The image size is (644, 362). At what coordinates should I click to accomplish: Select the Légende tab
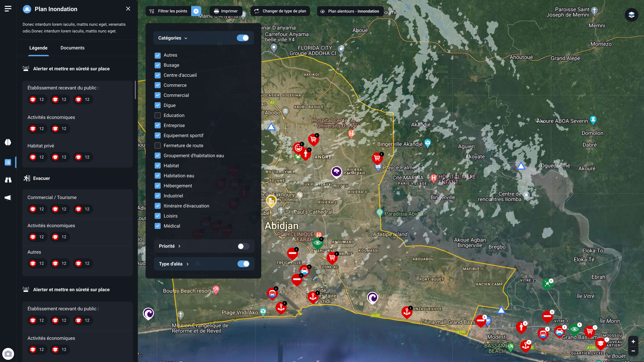pos(38,48)
